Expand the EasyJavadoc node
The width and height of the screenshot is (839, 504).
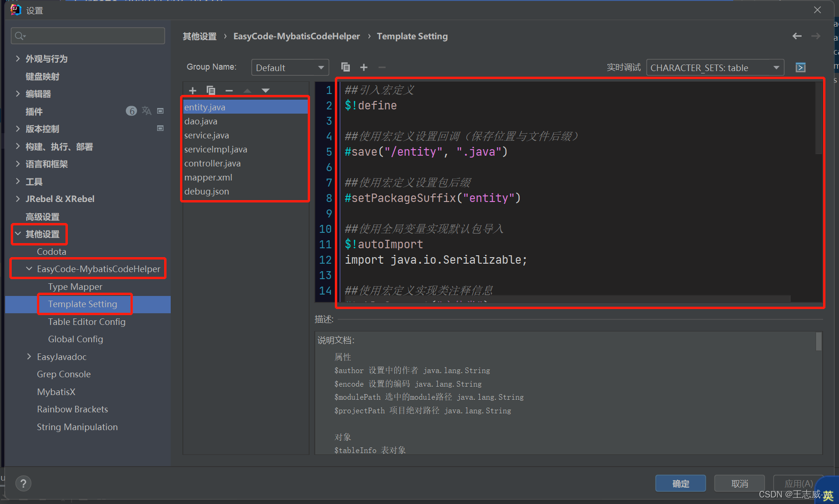[29, 357]
